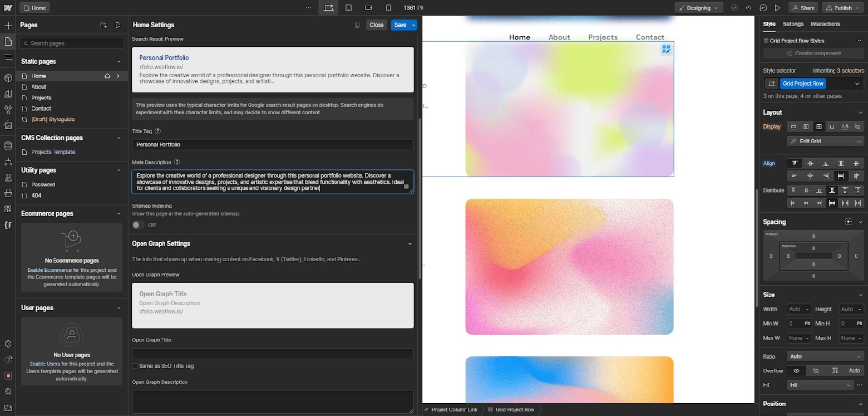This screenshot has width=868, height=416.
Task: Open the Ratio dropdown showing Auto
Action: 825,356
